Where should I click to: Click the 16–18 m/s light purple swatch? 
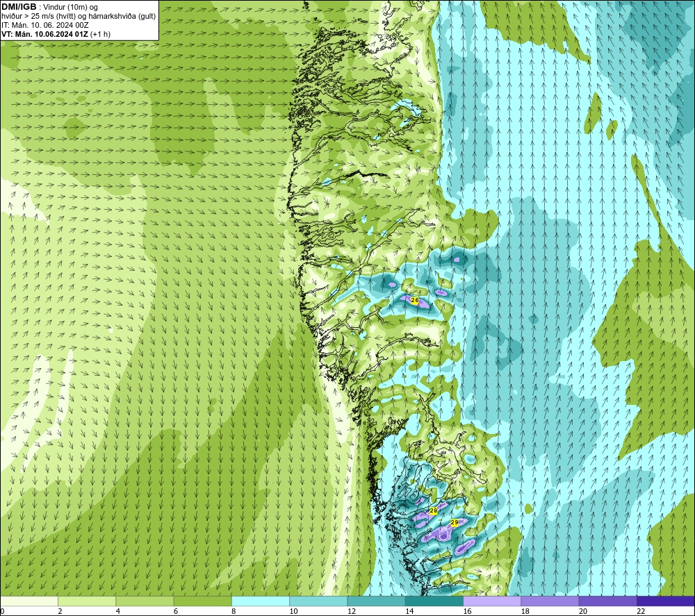point(492,601)
